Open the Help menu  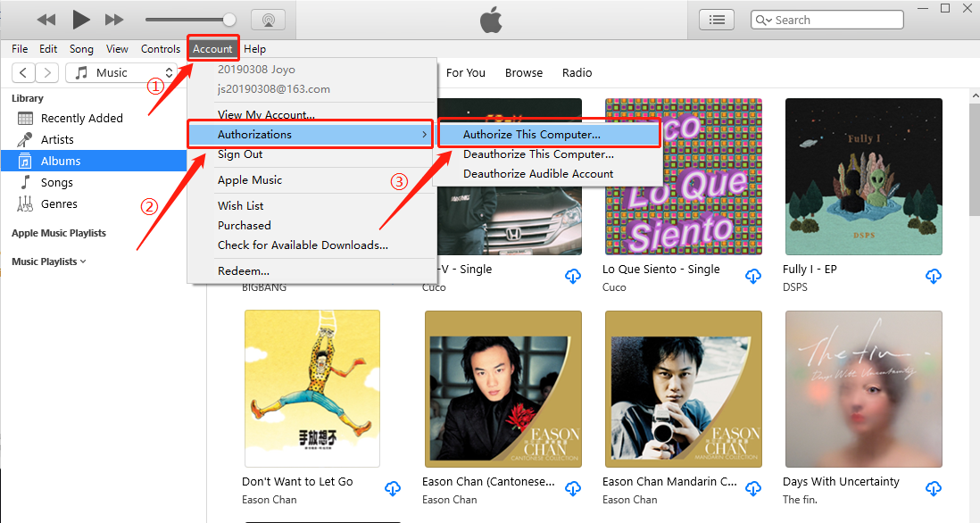[x=254, y=49]
